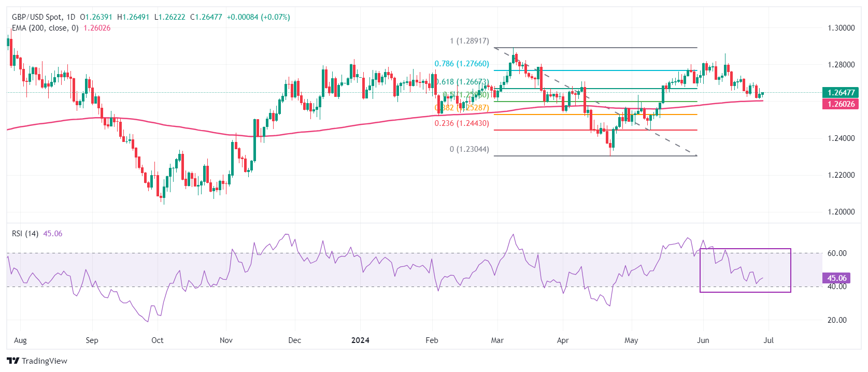Click the purple 45.06 RSI value tag
The width and height of the screenshot is (868, 372).
pos(836,278)
